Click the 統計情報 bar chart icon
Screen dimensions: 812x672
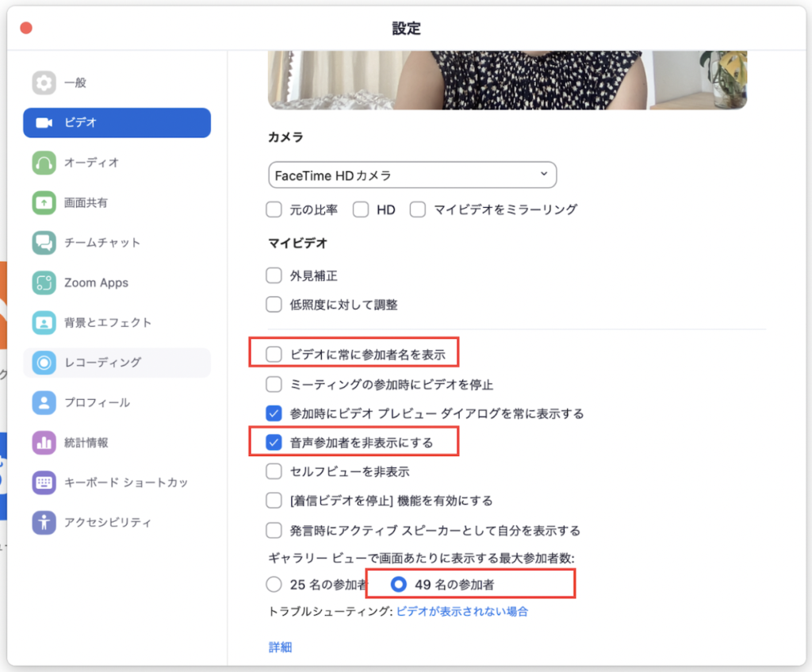[x=44, y=443]
